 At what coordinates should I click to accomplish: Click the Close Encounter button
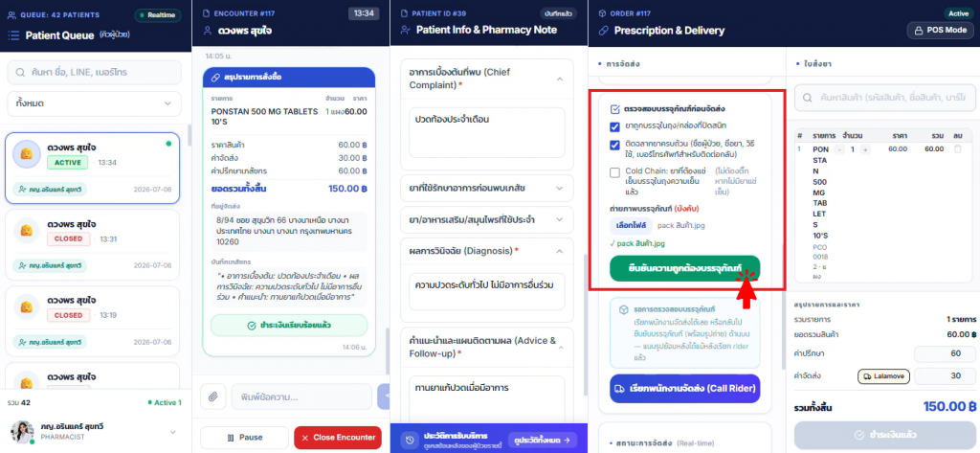pos(338,438)
